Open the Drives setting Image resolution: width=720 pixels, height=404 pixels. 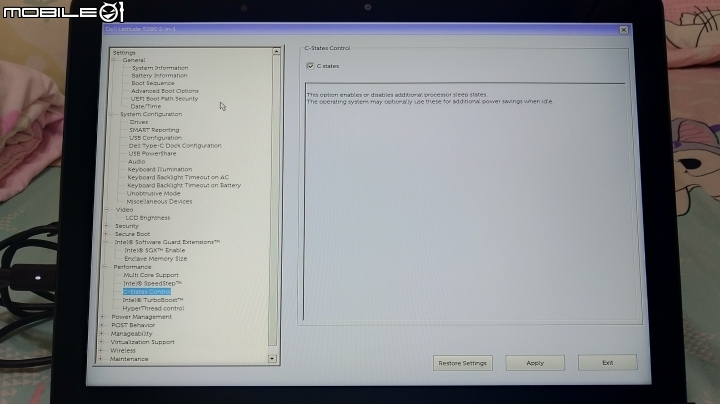point(139,122)
